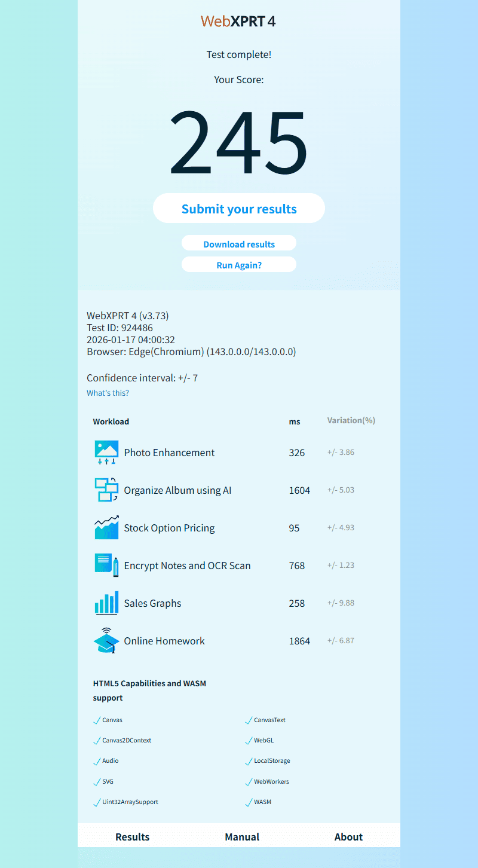Click the large 245 score number
This screenshot has height=868, width=478.
coord(238,143)
